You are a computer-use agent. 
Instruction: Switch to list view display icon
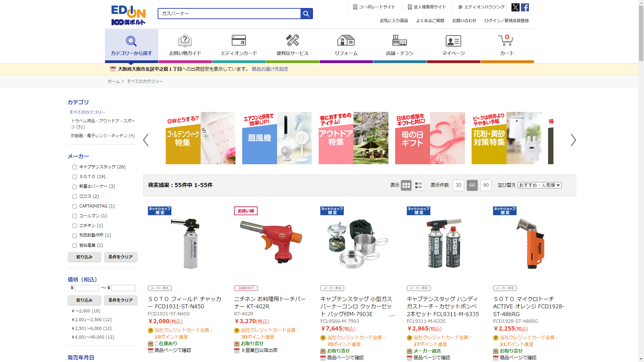(418, 185)
